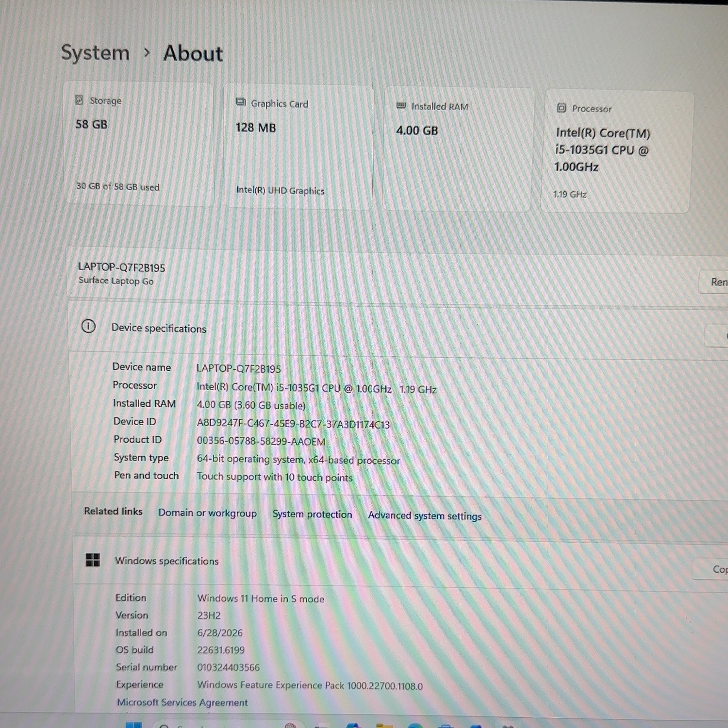
Task: Click the Graphics Card icon
Action: coord(240,102)
